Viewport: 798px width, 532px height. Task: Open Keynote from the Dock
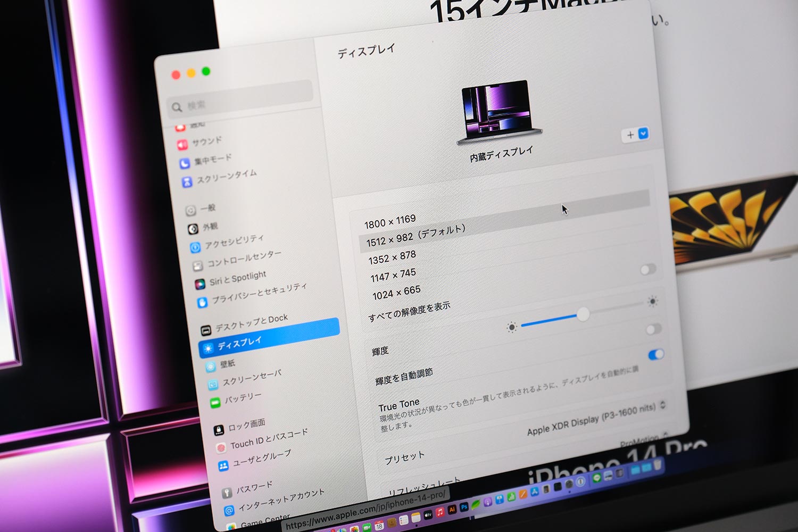coord(500,500)
